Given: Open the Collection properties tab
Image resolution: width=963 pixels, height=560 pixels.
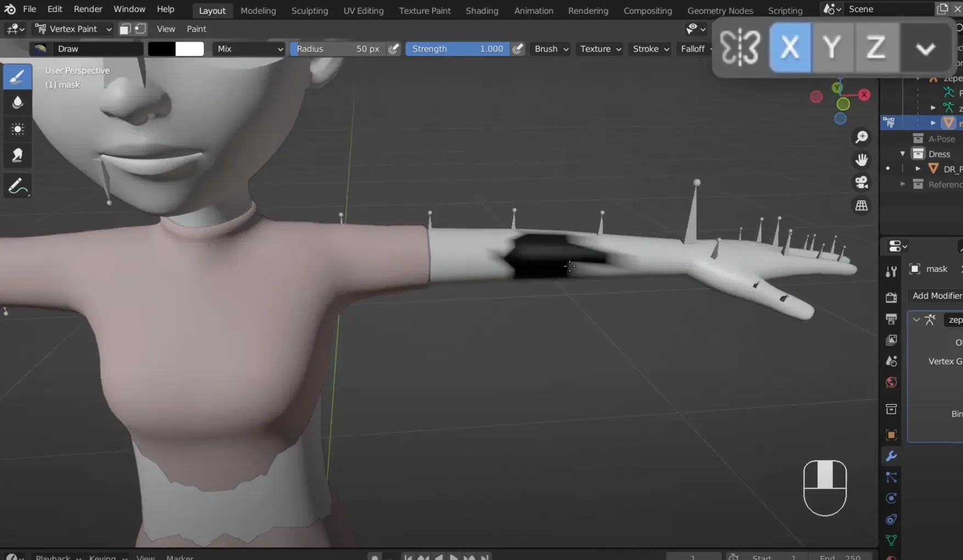Looking at the screenshot, I should [x=891, y=409].
